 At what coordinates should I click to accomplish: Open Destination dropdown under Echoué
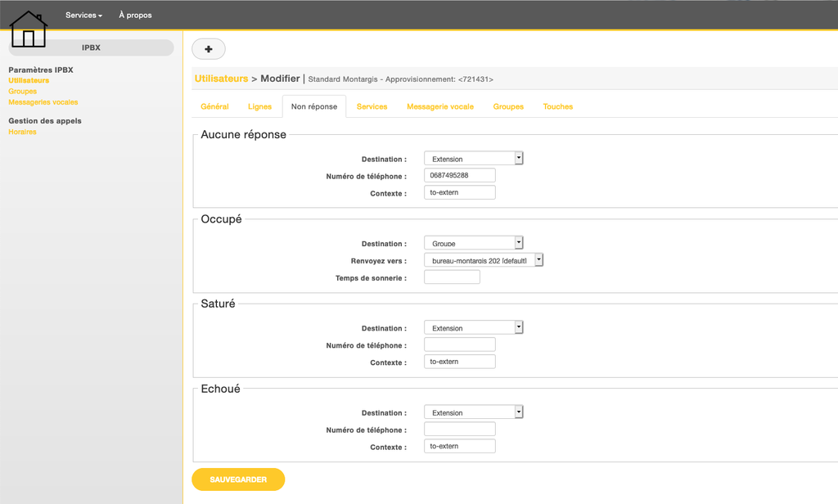473,412
